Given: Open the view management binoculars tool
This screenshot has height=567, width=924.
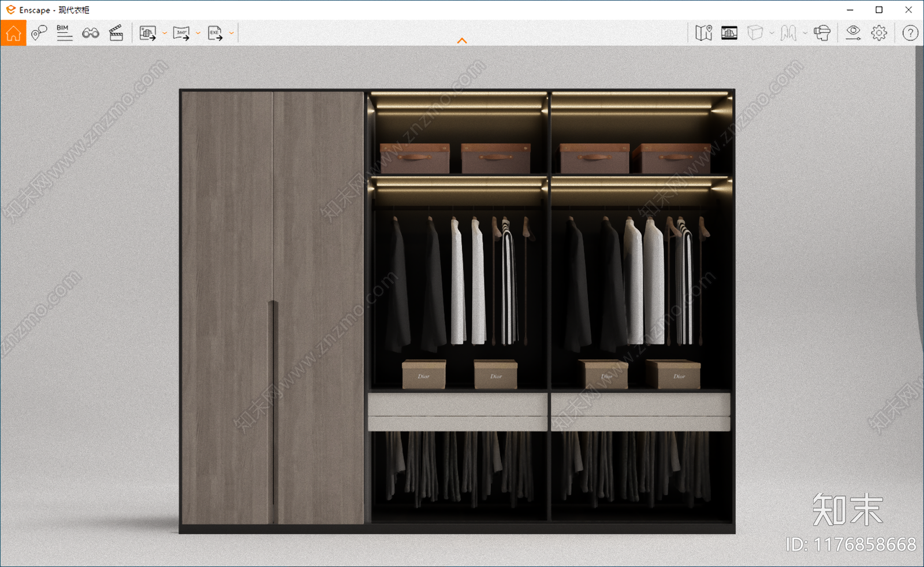Looking at the screenshot, I should click(x=90, y=33).
